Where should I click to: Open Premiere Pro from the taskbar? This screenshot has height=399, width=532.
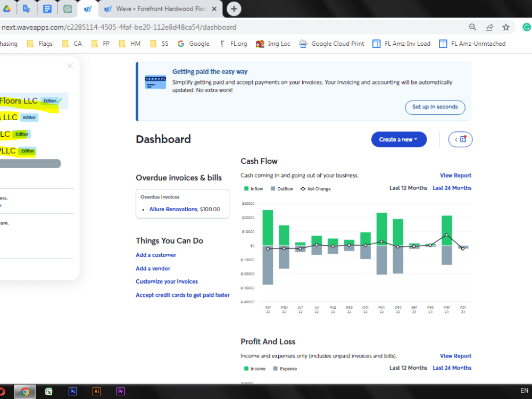point(120,392)
